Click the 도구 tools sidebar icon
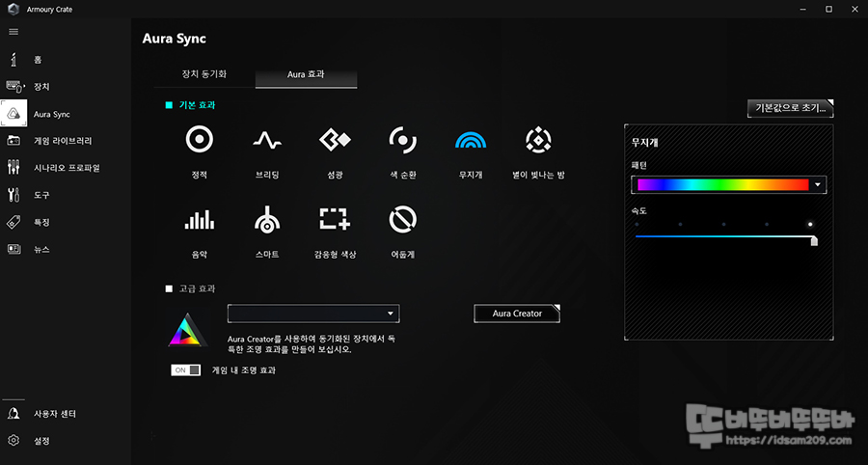This screenshot has width=868, height=465. (14, 195)
